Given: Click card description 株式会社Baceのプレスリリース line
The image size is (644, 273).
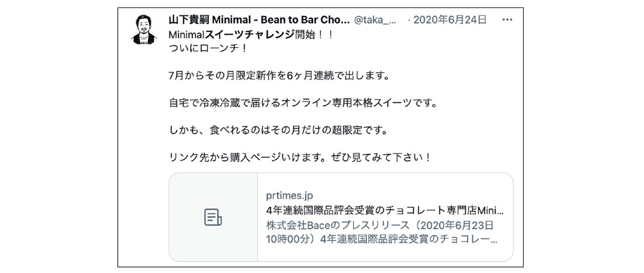Looking at the screenshot, I should [x=379, y=226].
